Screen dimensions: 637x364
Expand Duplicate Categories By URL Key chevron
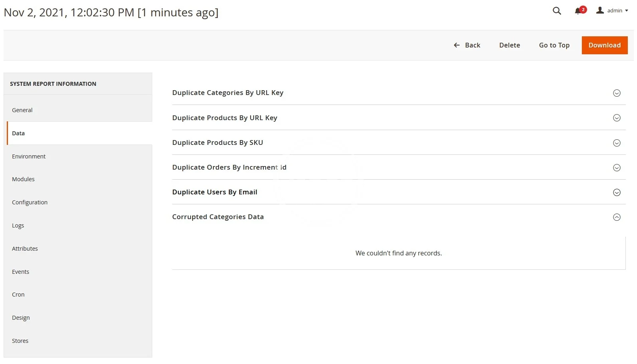coord(617,93)
